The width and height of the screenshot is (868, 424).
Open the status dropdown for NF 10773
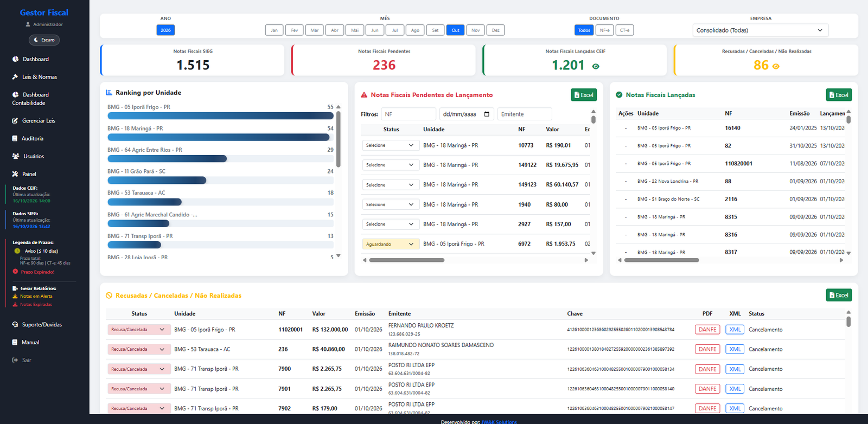tap(391, 145)
